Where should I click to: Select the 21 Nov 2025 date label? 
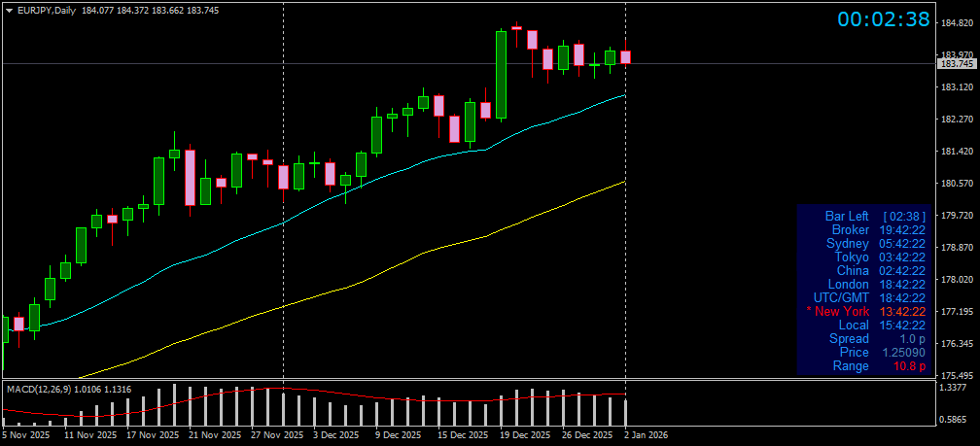coord(214,435)
